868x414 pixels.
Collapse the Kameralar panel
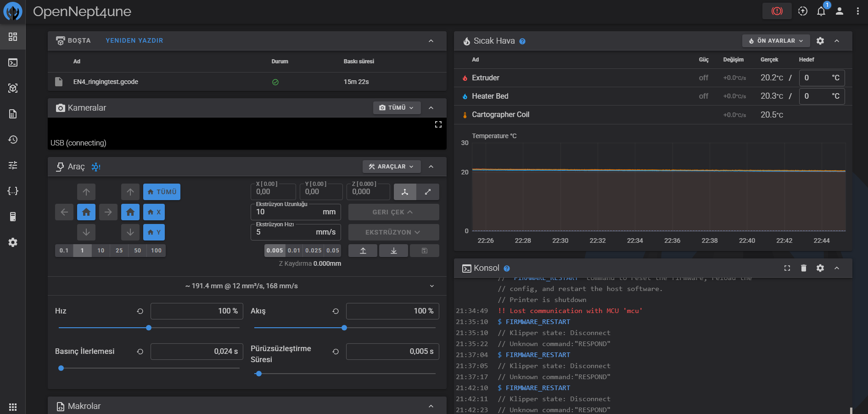click(431, 108)
